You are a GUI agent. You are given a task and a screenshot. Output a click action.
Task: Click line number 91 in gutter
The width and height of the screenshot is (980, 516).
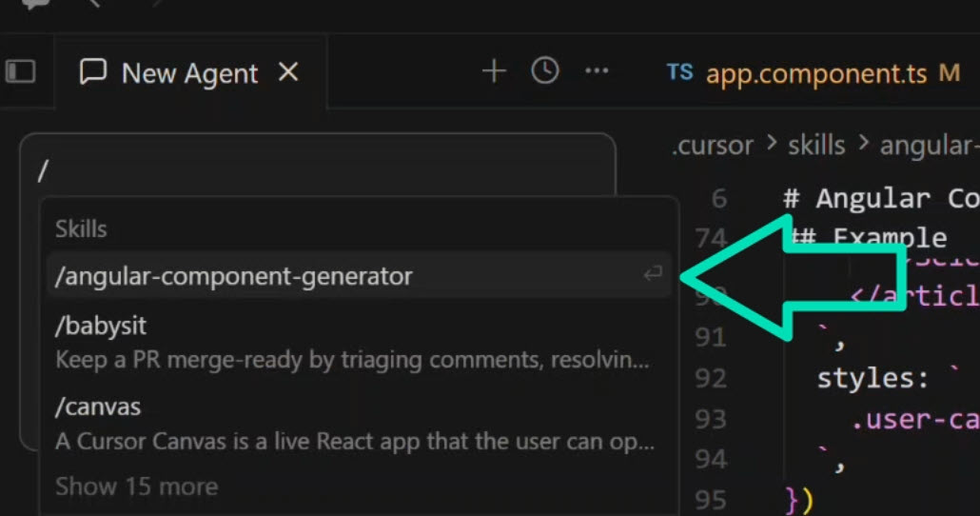tap(711, 337)
